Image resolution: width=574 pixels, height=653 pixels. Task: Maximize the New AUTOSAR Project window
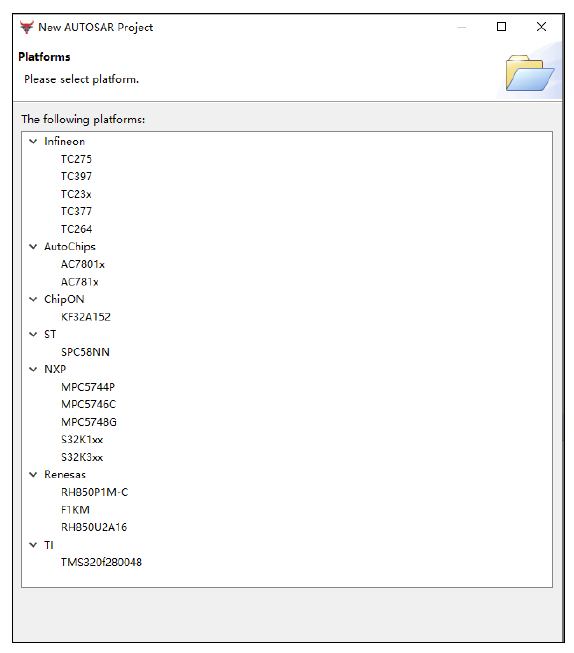[x=502, y=27]
